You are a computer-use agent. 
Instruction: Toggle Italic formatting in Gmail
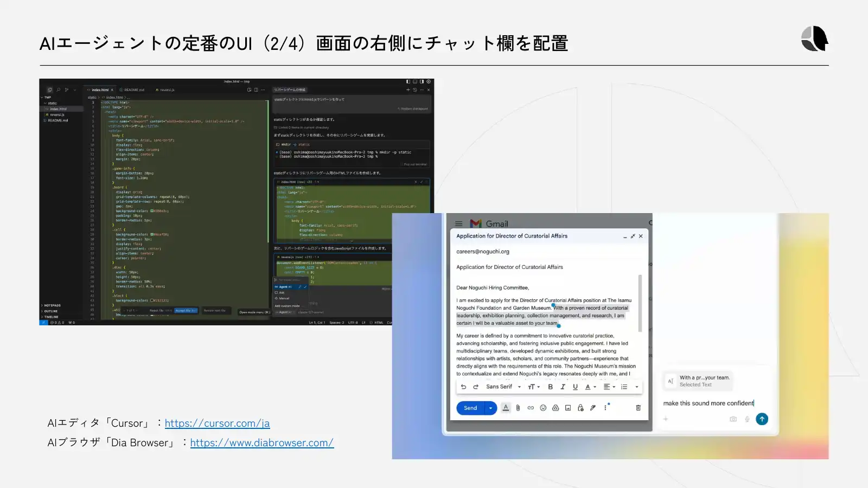[x=563, y=387]
